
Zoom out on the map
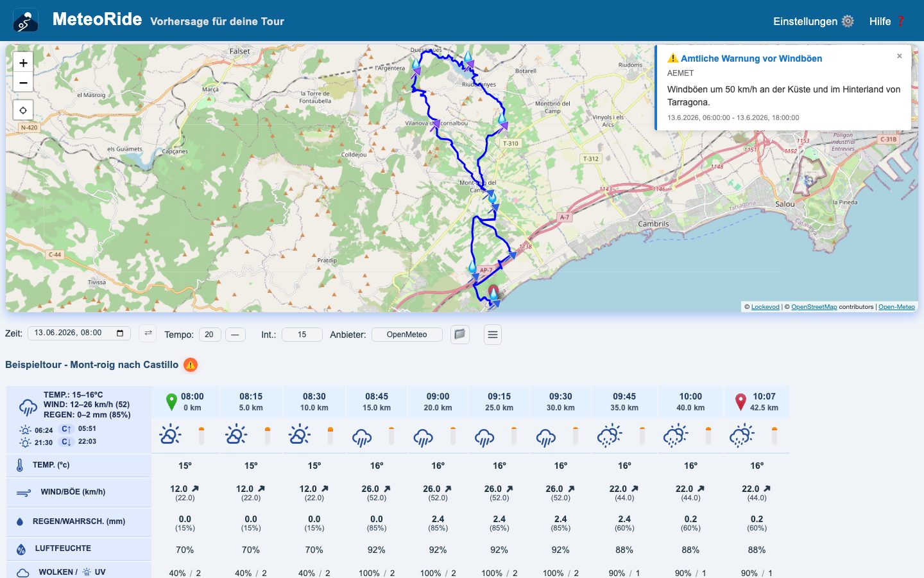coord(23,82)
